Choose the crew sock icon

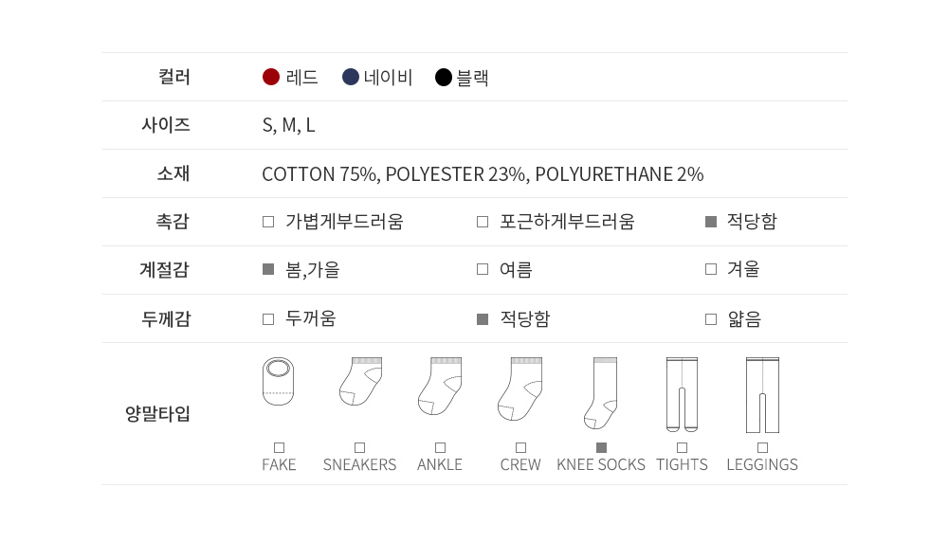(520, 388)
